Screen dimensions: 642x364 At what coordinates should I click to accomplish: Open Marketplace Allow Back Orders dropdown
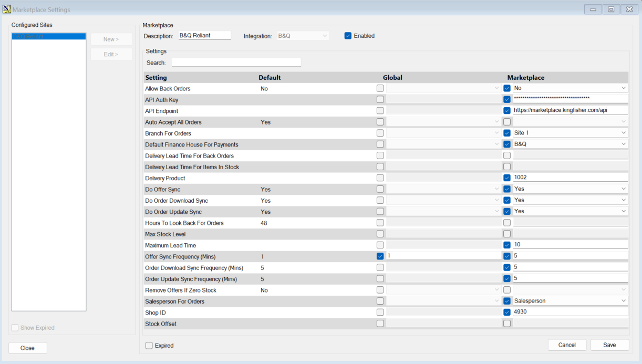[623, 88]
